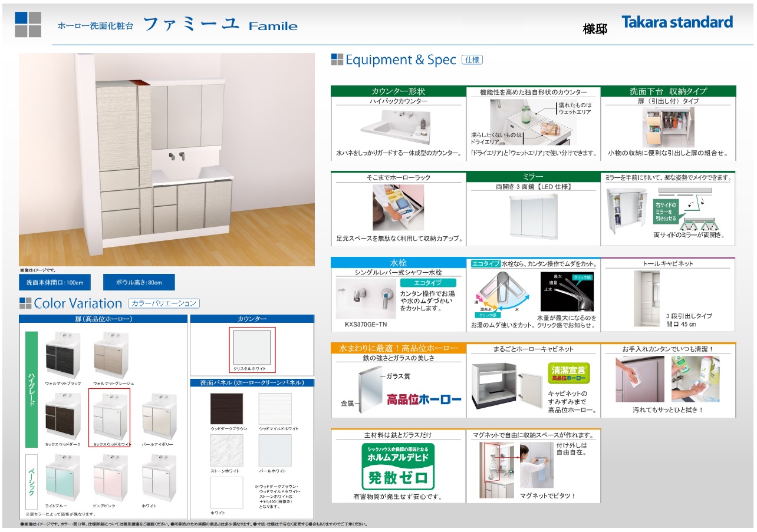757x532 pixels.
Task: Select the KXS370GE-TN shower faucet image
Action: click(x=366, y=298)
